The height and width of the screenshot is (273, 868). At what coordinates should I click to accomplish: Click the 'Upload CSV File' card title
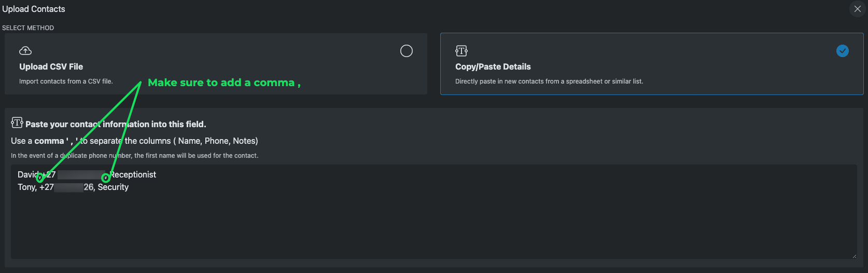[51, 66]
